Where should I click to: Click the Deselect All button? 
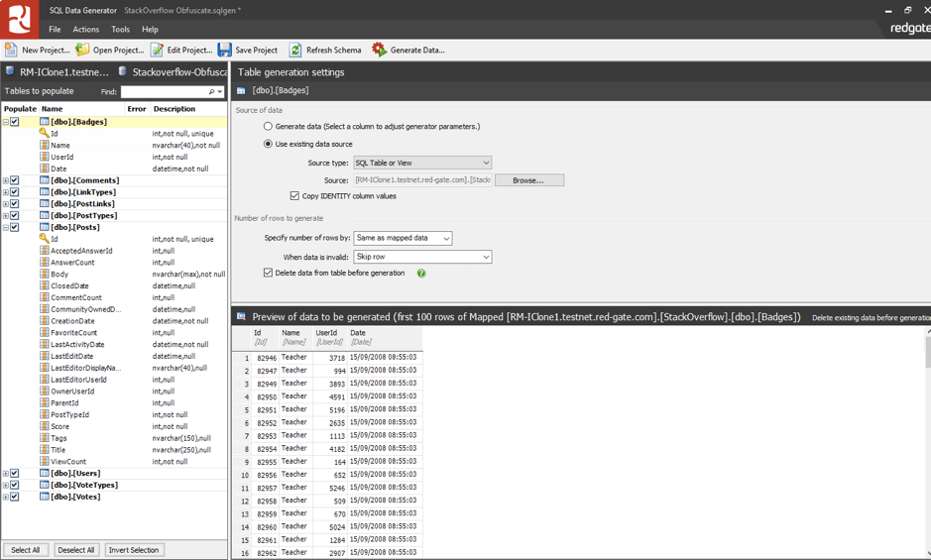point(76,550)
